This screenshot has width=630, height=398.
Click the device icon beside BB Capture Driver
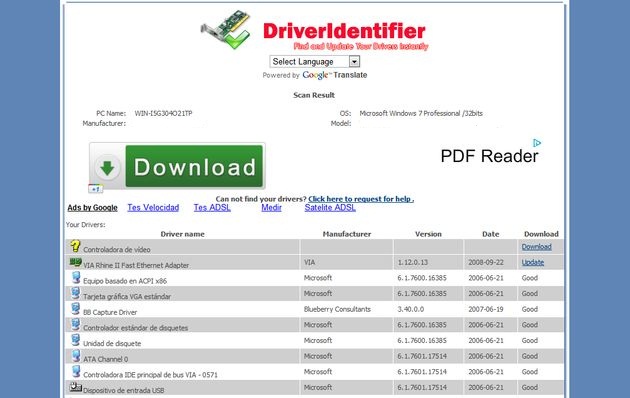76,309
